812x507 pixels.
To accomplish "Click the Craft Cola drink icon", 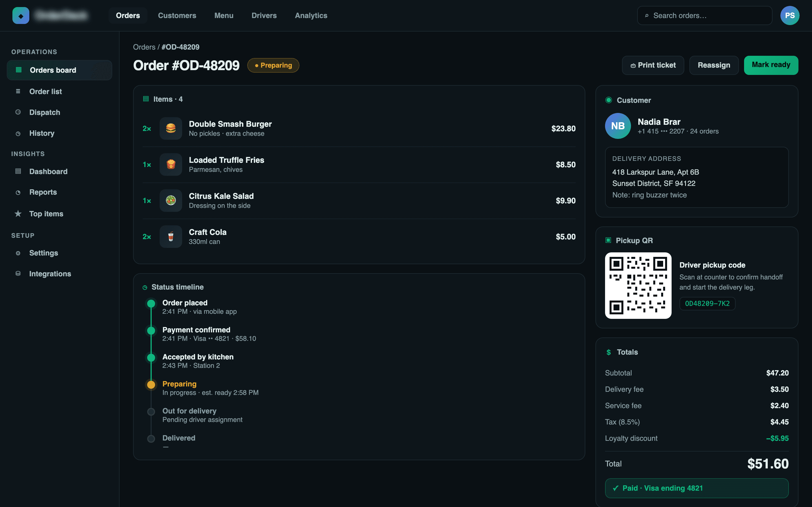I will 171,236.
